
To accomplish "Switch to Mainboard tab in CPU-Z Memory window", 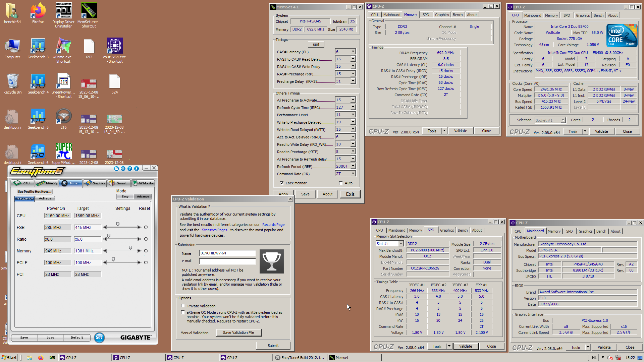I will click(x=391, y=15).
